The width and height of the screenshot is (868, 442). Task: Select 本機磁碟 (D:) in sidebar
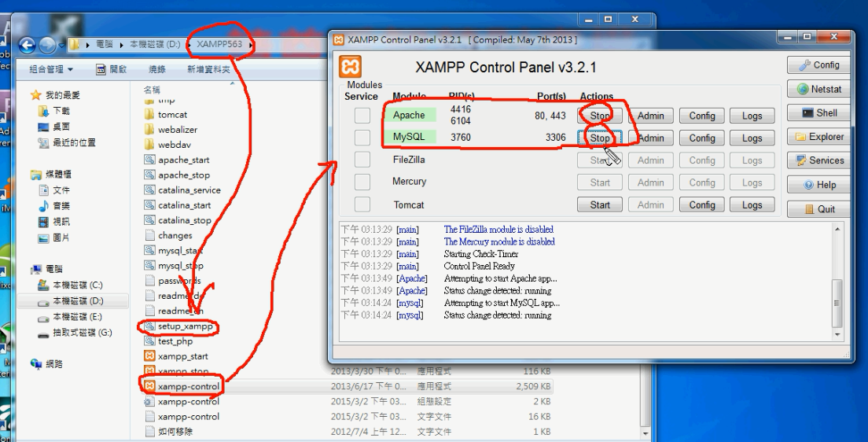(70, 301)
